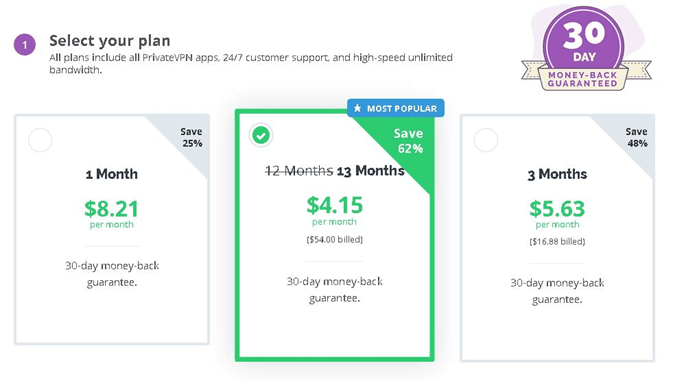Click the Select your plan heading
Screen dimensions: 673x381
click(110, 41)
